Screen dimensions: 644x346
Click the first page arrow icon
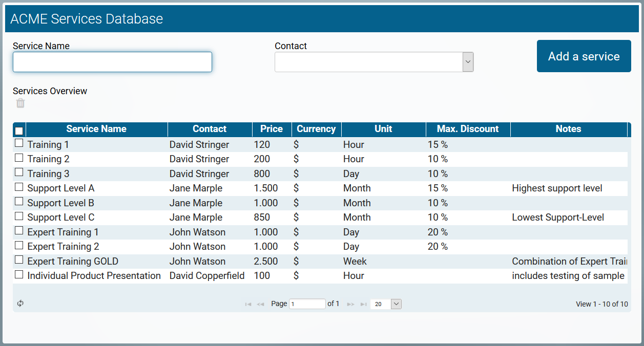tap(248, 304)
